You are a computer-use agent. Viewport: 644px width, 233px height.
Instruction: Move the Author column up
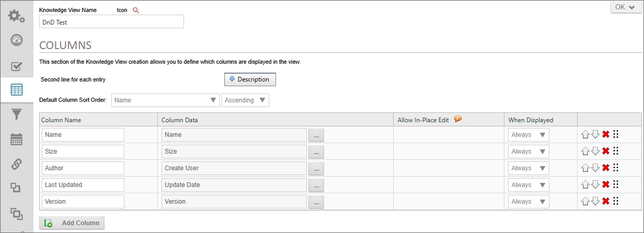pyautogui.click(x=585, y=168)
